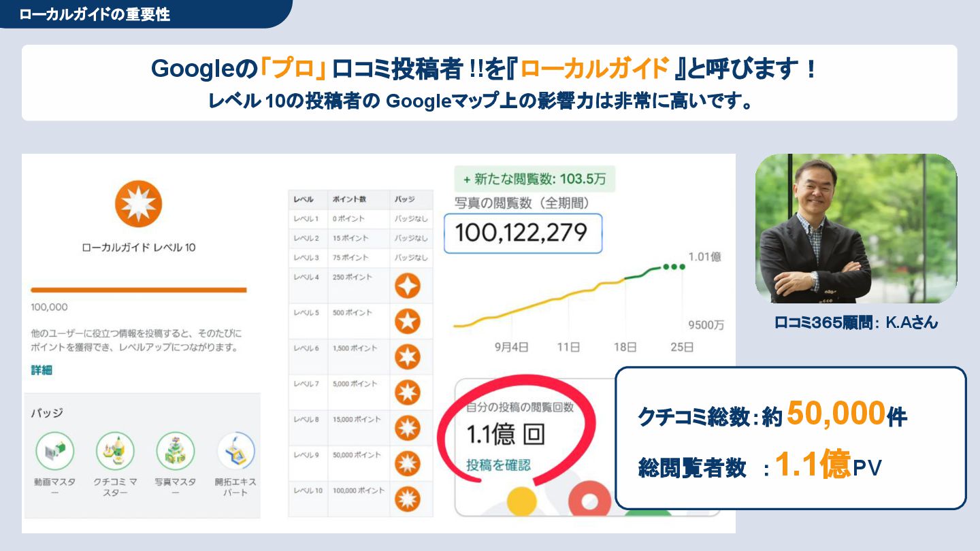This screenshot has width=980, height=551.
Task: Click the バッジ column header in the table
Action: point(405,199)
